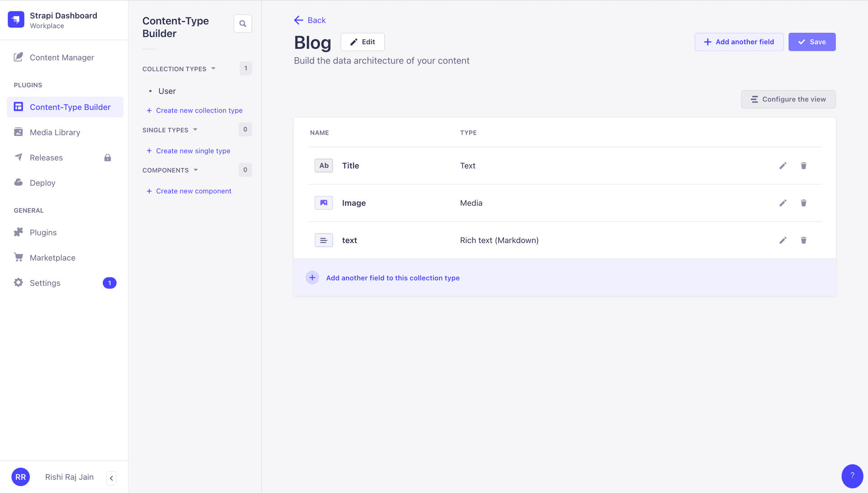The height and width of the screenshot is (493, 868).
Task: Open Marketplace from the sidebar
Action: coord(52,258)
